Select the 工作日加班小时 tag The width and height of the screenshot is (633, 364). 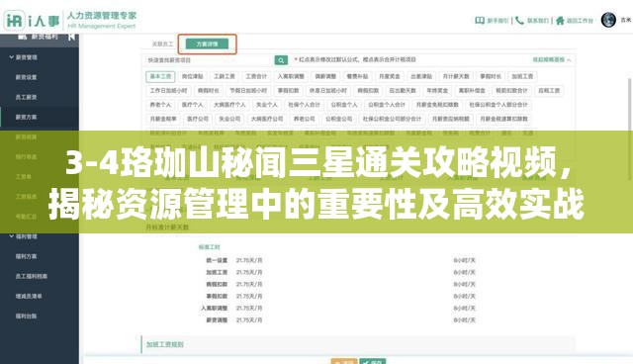coord(169,90)
